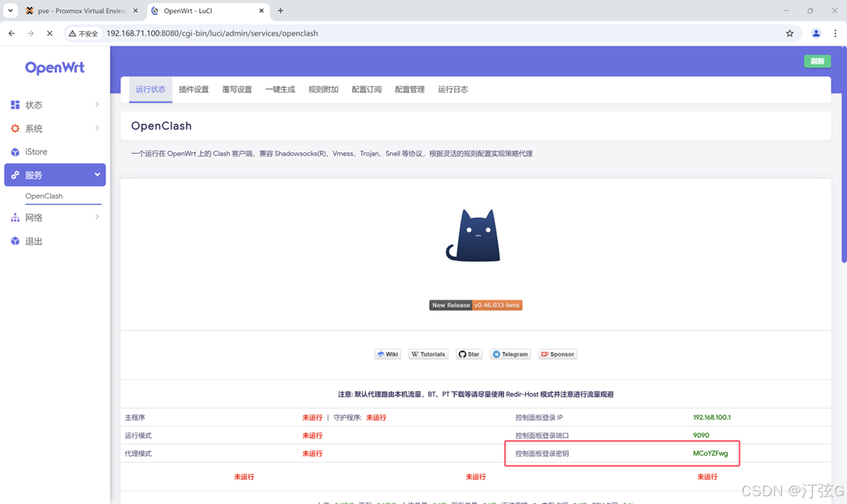Click the address bar URL field
The width and height of the screenshot is (847, 504).
tap(432, 33)
